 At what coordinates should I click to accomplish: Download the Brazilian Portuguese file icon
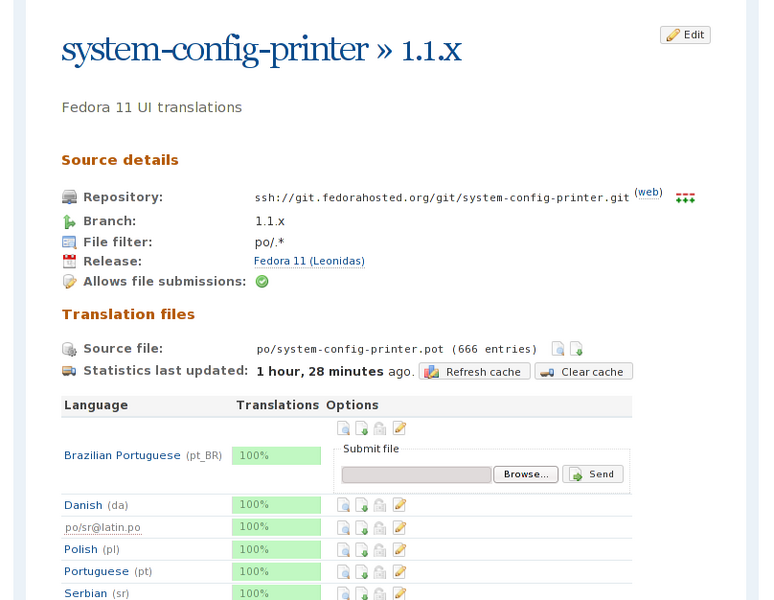pos(362,428)
